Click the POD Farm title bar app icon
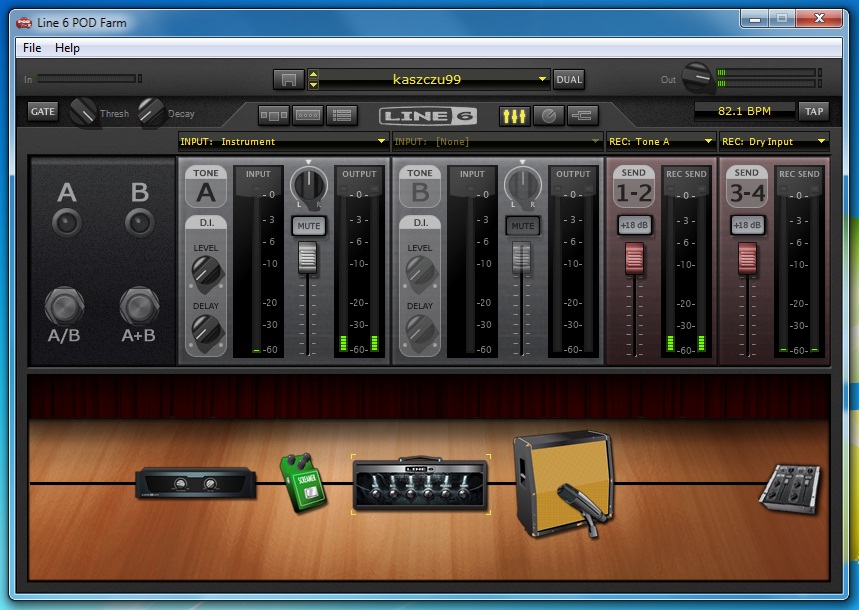 point(24,22)
